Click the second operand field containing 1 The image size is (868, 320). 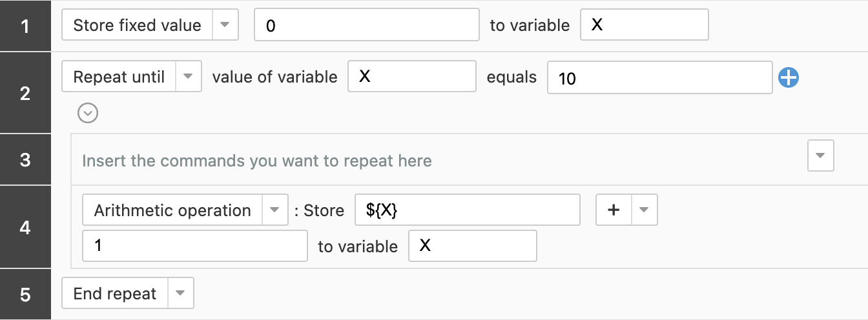[195, 246]
